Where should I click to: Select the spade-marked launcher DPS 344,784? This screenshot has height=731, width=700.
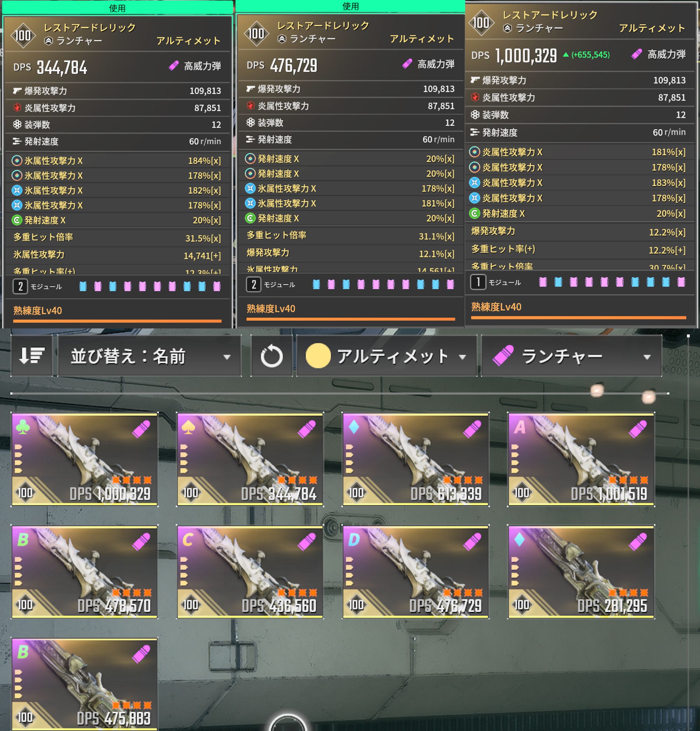point(250,459)
